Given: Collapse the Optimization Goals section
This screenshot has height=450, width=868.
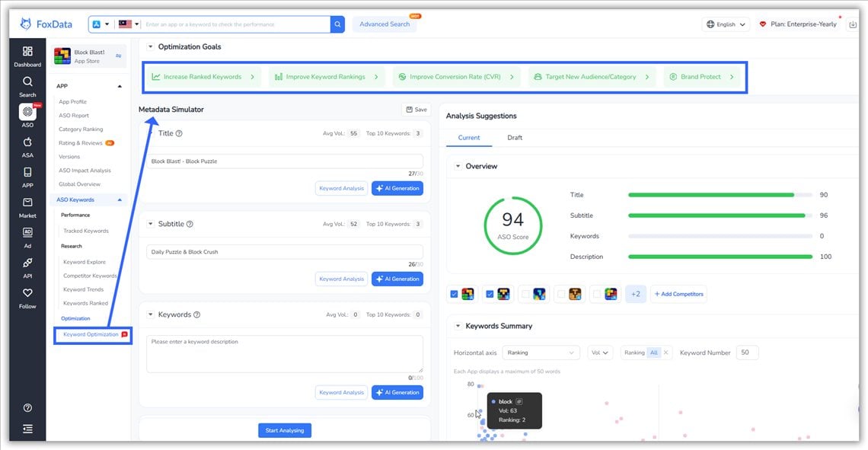Looking at the screenshot, I should coord(150,47).
